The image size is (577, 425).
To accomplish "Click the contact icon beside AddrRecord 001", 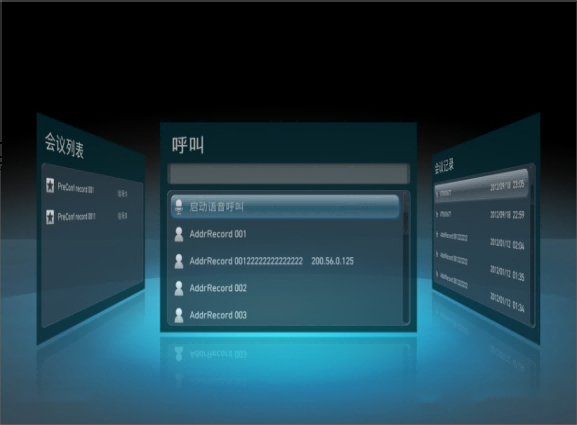I will coord(179,234).
